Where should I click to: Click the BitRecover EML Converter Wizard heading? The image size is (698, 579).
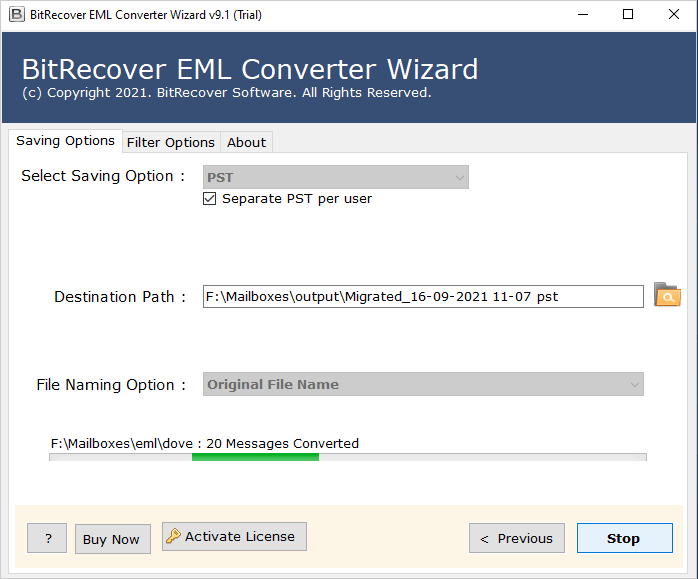(250, 69)
